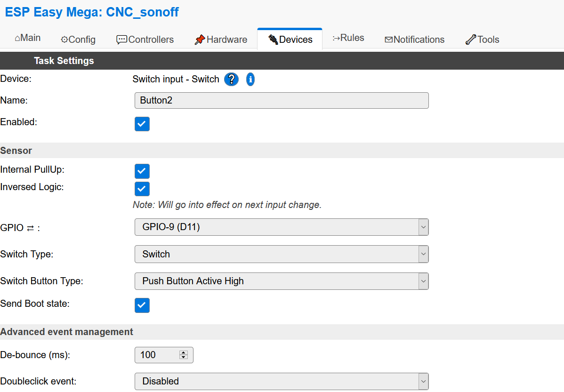Click the ESP Easy Mega: CNC_sonoff title
The height and width of the screenshot is (392, 564).
pos(92,12)
